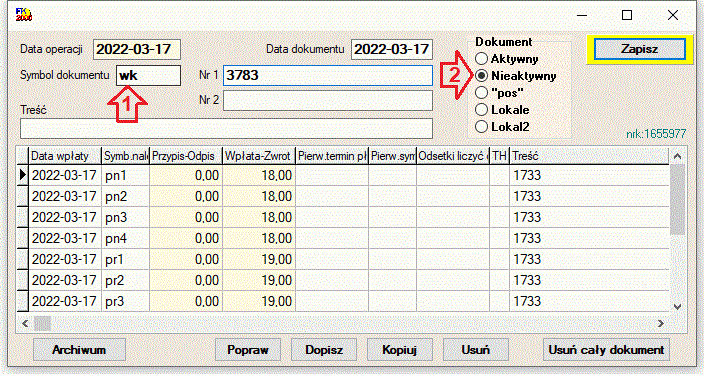Minimize the window
Screen dimensions: 704x374
click(x=583, y=15)
